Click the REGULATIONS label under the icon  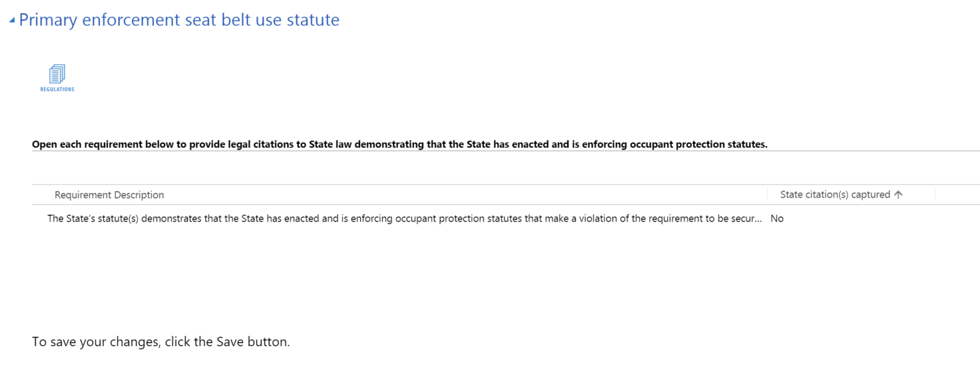[57, 89]
